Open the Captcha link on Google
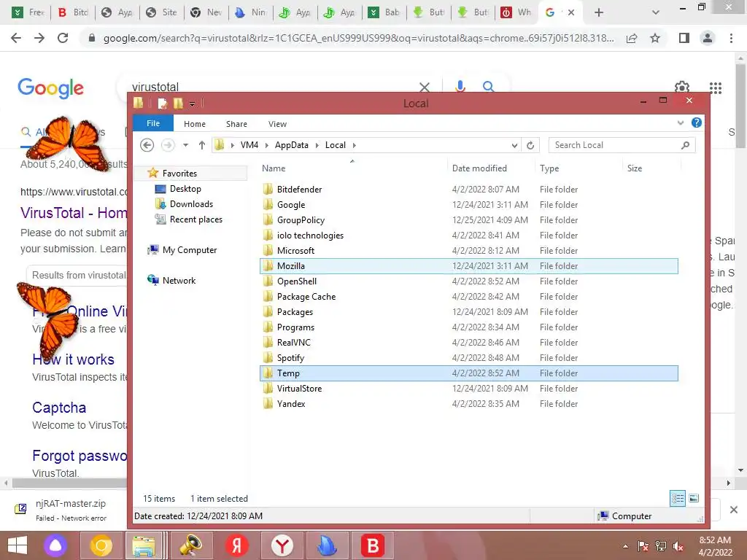Screen dimensions: 747x560 [59, 408]
